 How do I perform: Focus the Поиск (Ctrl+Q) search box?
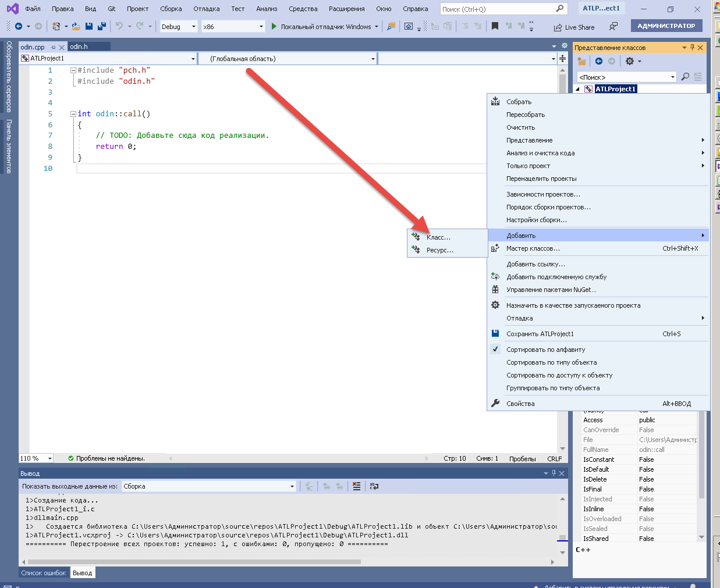[503, 9]
